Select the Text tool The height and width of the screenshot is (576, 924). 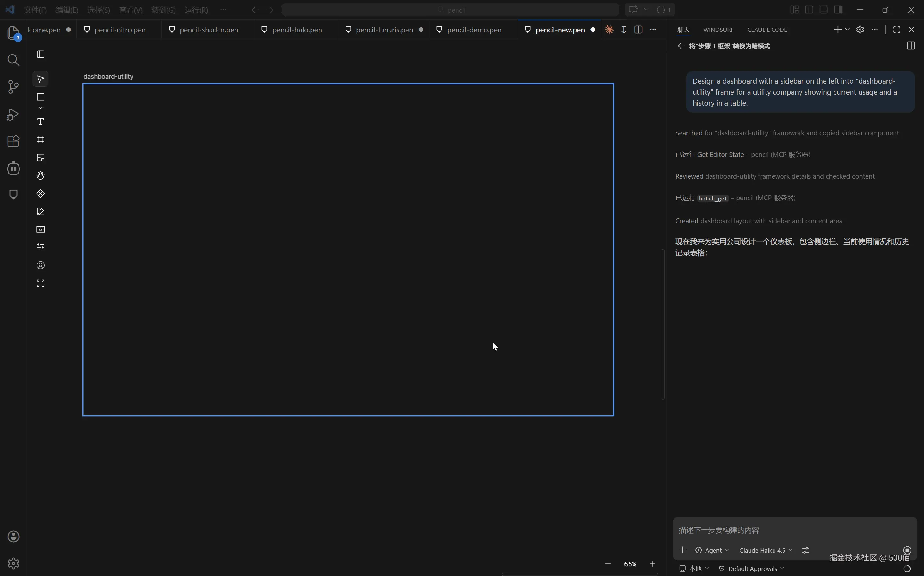(40, 122)
